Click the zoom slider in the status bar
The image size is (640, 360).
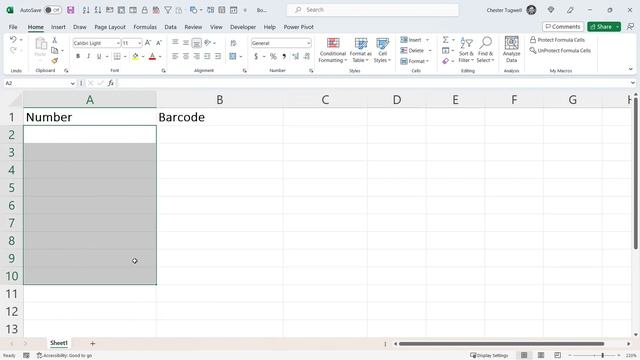coord(594,356)
